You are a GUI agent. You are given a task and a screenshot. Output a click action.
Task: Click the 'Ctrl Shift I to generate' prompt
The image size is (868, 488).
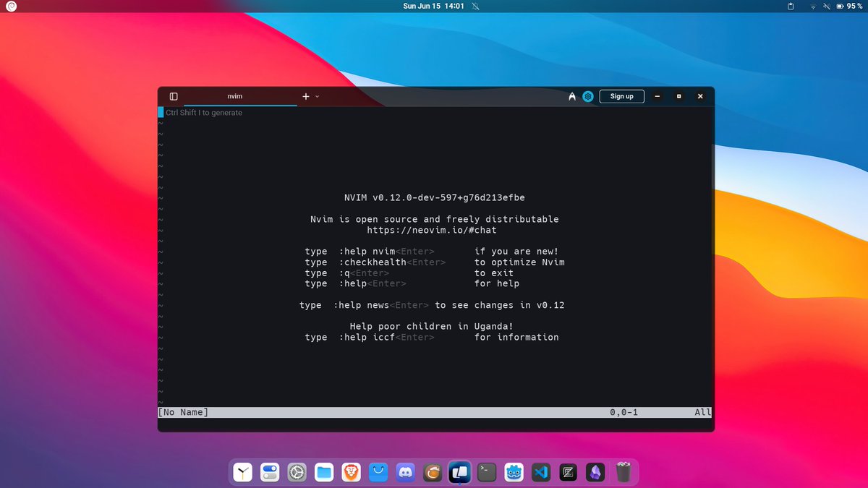pos(204,113)
